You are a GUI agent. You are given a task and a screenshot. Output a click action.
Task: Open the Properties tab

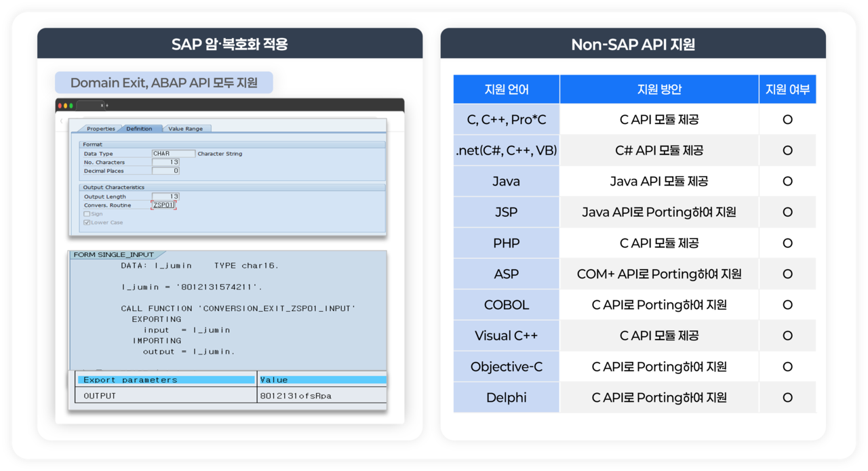coord(100,129)
